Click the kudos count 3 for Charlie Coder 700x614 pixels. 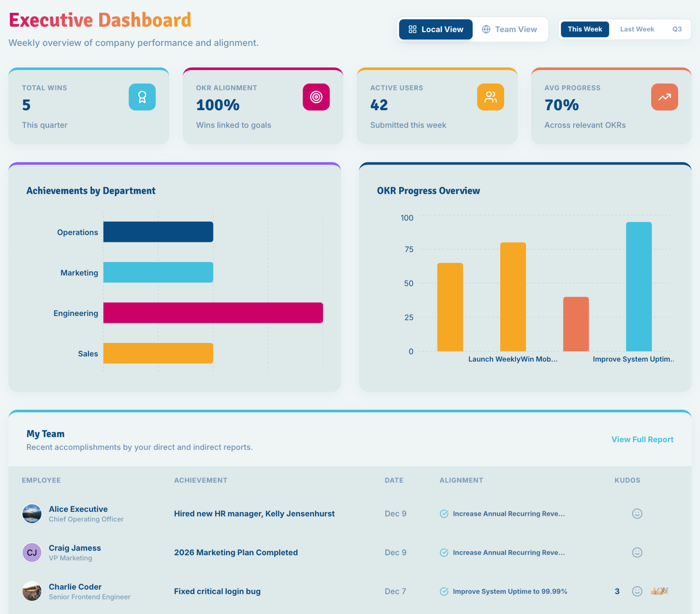coord(617,591)
